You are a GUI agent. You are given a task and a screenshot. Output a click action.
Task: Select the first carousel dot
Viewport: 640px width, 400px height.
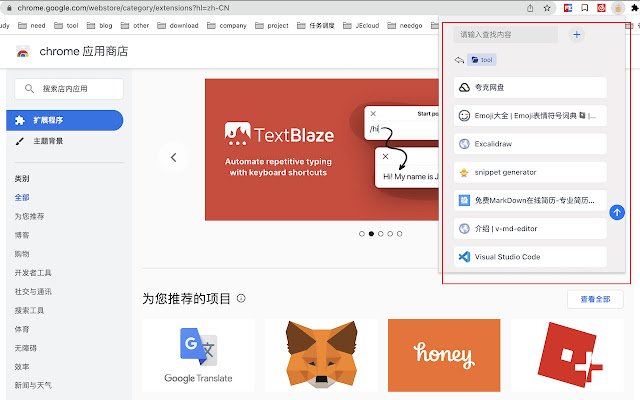pos(362,234)
